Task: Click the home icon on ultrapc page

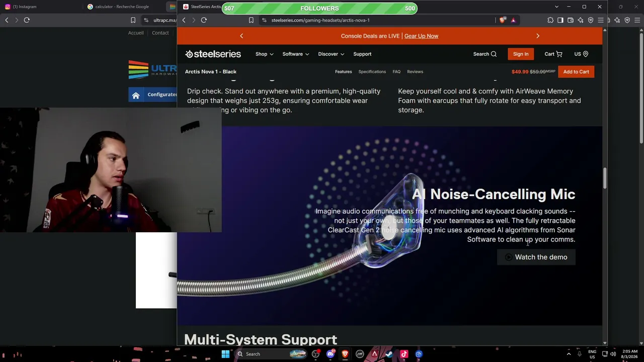Action: point(136,95)
